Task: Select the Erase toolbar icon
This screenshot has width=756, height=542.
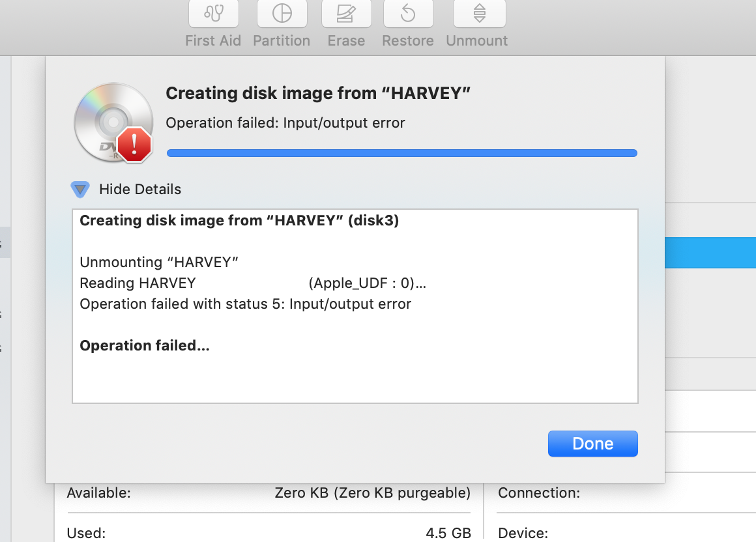Action: [346, 14]
